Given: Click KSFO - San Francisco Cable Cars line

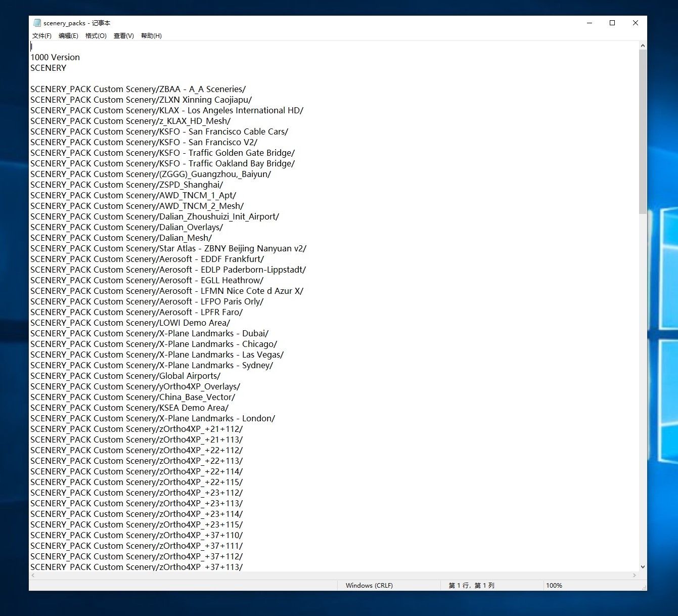Looking at the screenshot, I should point(159,131).
